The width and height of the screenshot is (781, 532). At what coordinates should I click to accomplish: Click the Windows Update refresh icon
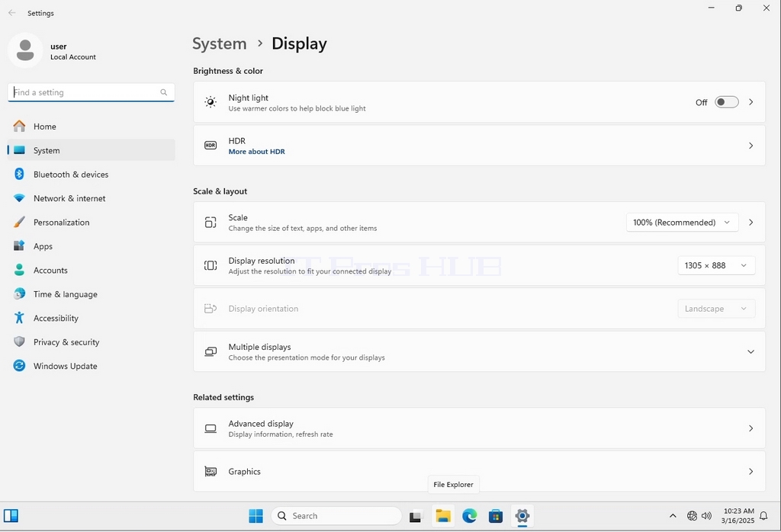(x=19, y=366)
